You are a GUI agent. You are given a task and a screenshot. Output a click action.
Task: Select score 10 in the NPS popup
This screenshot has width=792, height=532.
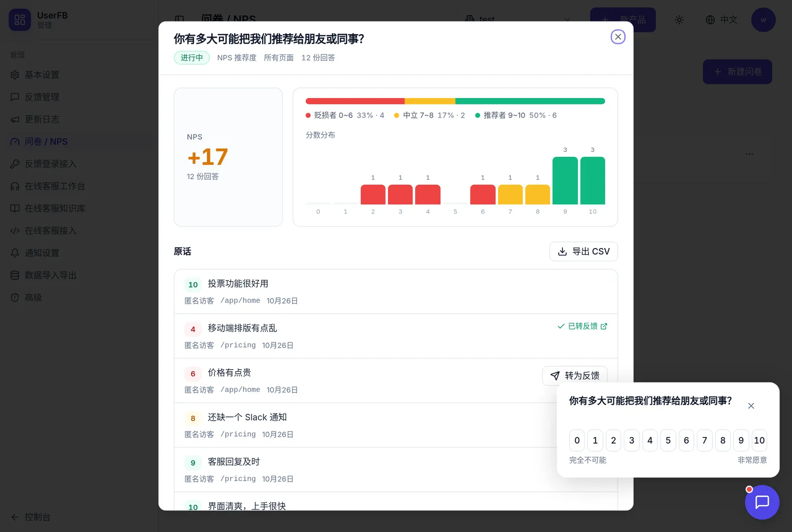(759, 440)
